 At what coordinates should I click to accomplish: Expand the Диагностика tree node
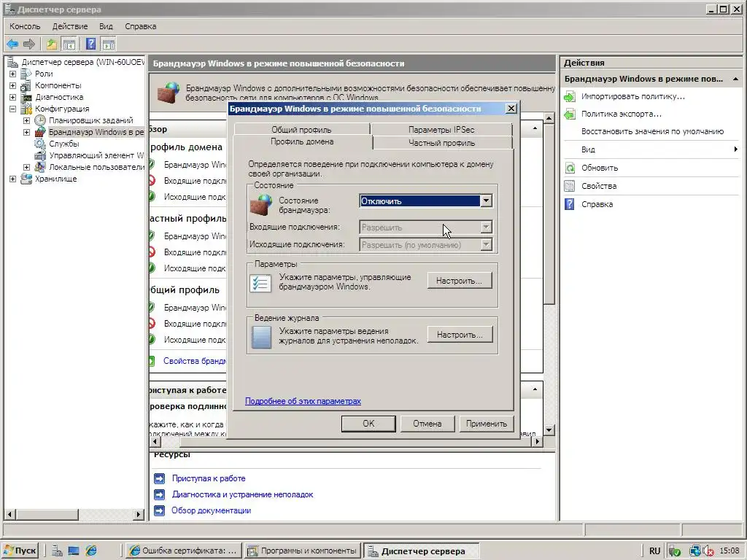13,97
